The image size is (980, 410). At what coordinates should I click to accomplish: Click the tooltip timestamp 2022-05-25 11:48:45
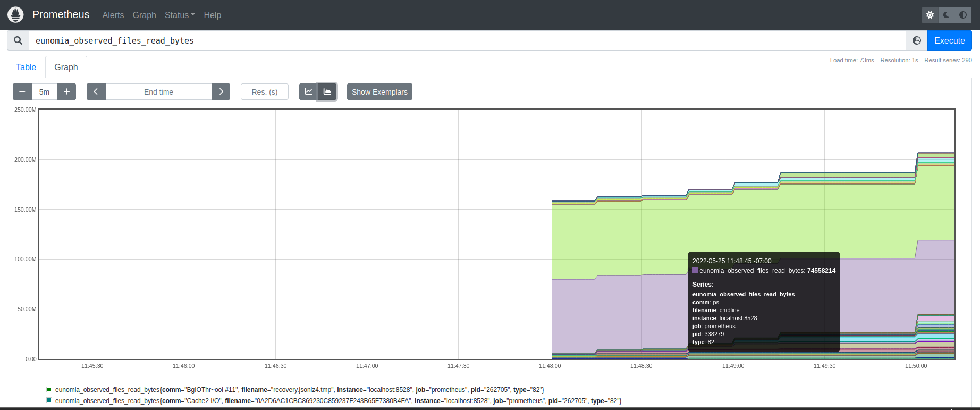(732, 261)
